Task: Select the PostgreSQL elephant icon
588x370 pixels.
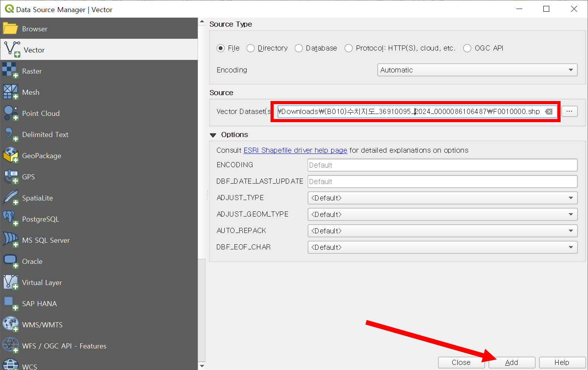Action: [10, 219]
